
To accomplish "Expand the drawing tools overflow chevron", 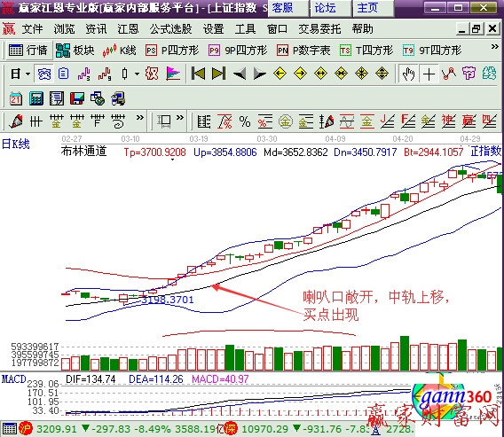I will point(139,118).
